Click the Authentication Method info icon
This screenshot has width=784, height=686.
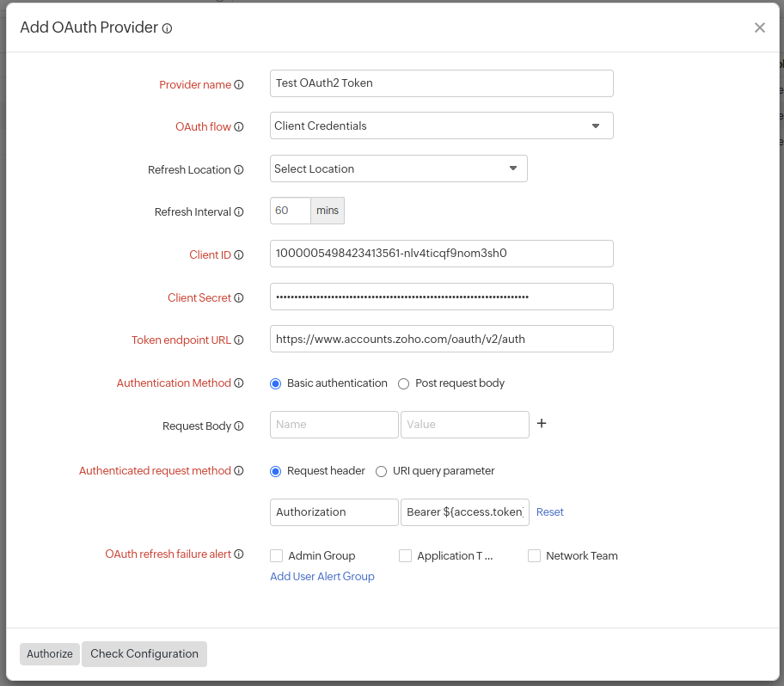pyautogui.click(x=239, y=383)
